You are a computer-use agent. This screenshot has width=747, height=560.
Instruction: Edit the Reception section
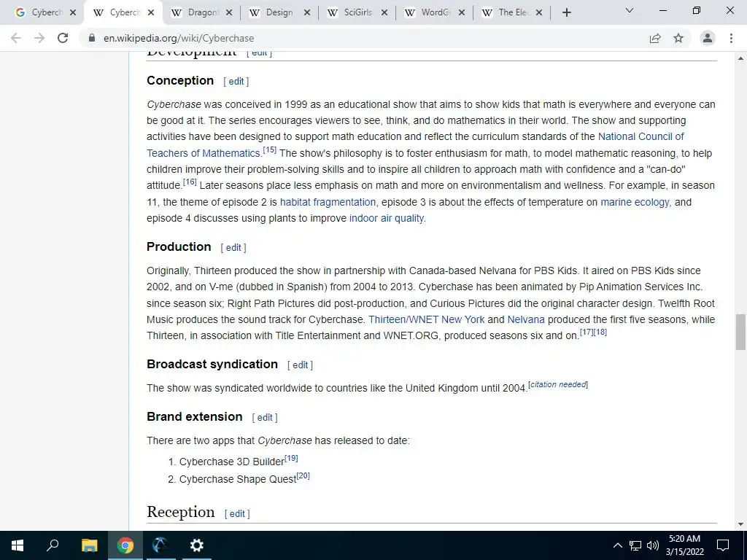point(237,514)
